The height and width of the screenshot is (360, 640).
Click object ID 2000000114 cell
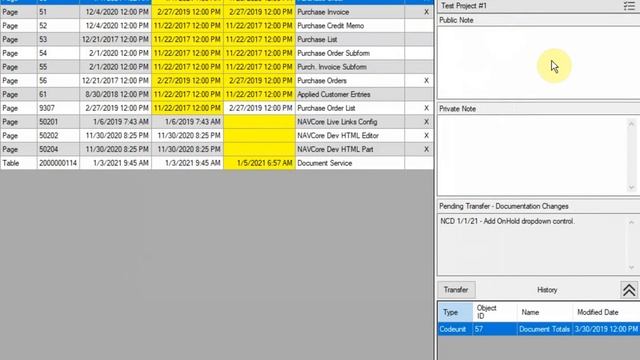(58, 163)
